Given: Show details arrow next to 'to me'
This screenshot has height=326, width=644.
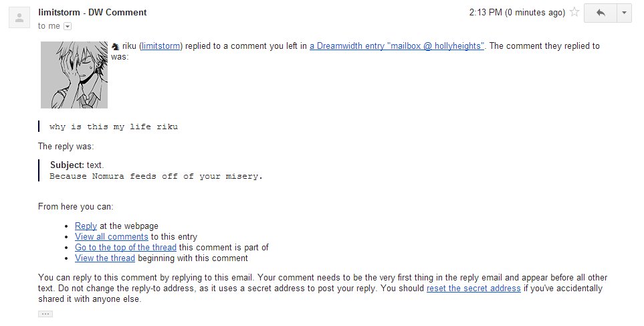Looking at the screenshot, I should point(68,26).
